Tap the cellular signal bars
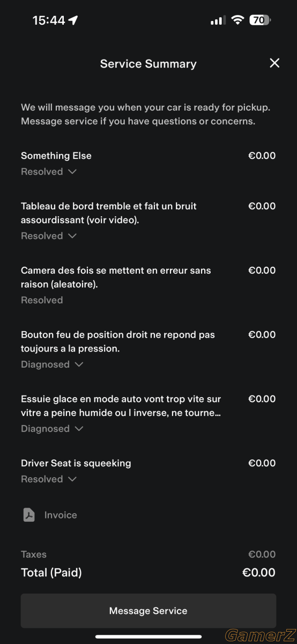The width and height of the screenshot is (297, 644). (x=218, y=20)
